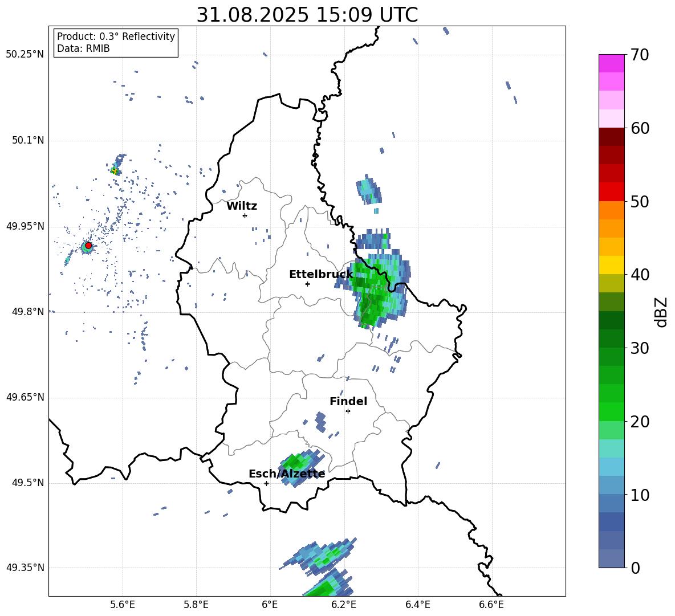Click the 60 value on colorbar

(640, 128)
